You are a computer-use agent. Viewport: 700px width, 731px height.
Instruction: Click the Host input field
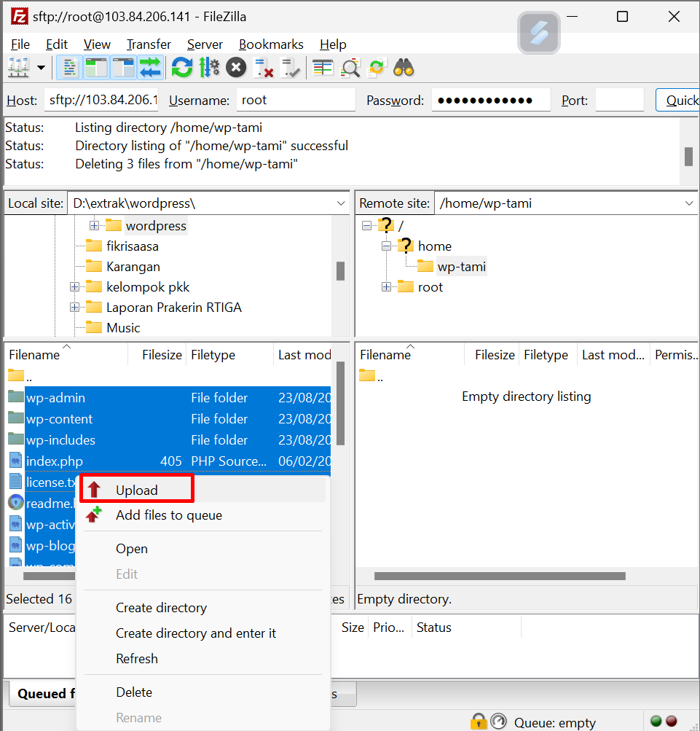[101, 100]
